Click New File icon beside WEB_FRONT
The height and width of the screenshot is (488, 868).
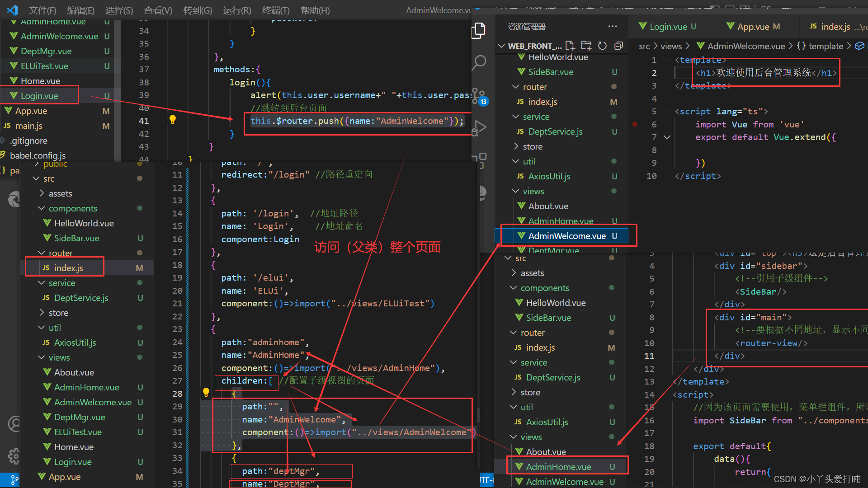(570, 46)
